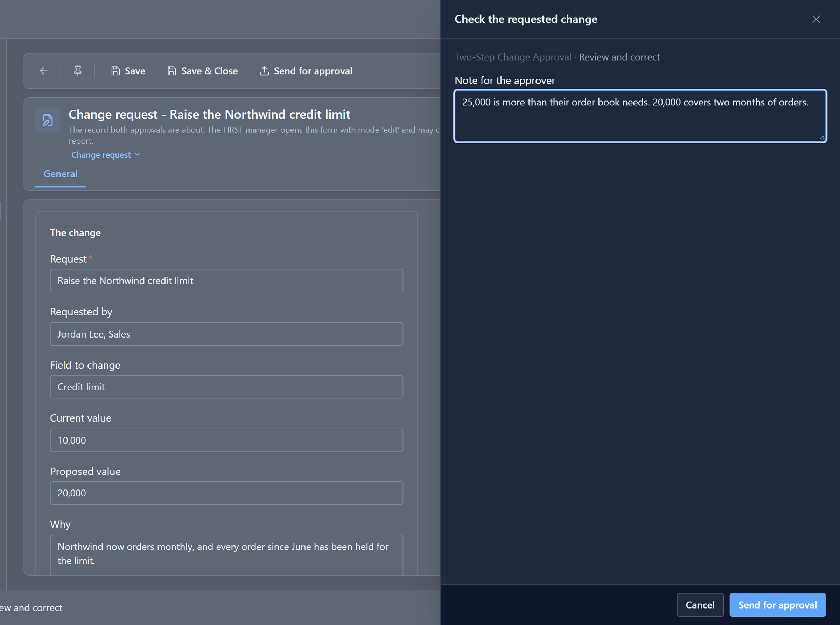The width and height of the screenshot is (840, 625).
Task: Click the 'The change' section heading
Action: pos(75,233)
